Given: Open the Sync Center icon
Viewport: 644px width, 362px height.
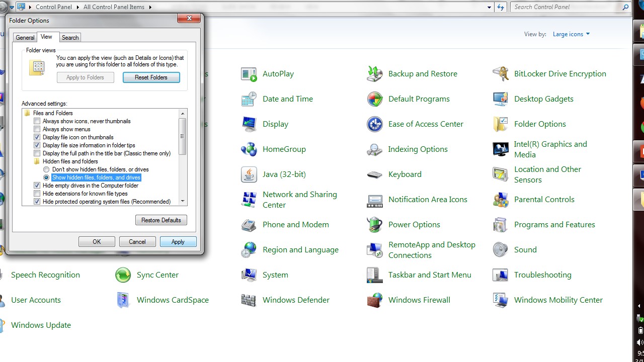Looking at the screenshot, I should [x=123, y=275].
